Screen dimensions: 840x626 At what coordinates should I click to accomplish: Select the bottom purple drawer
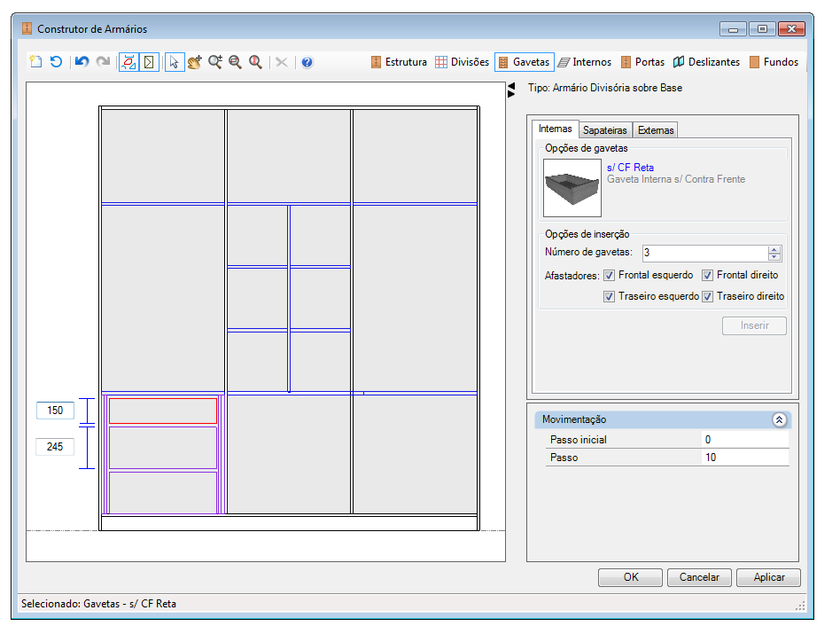(x=163, y=492)
